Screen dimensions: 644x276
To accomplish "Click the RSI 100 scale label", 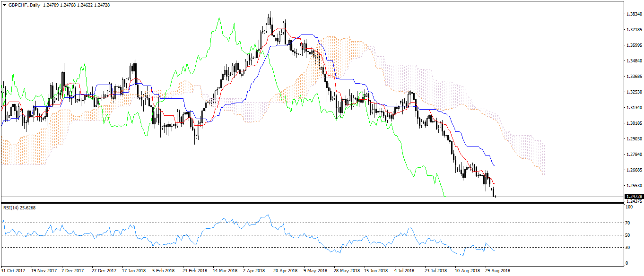I will [629, 207].
